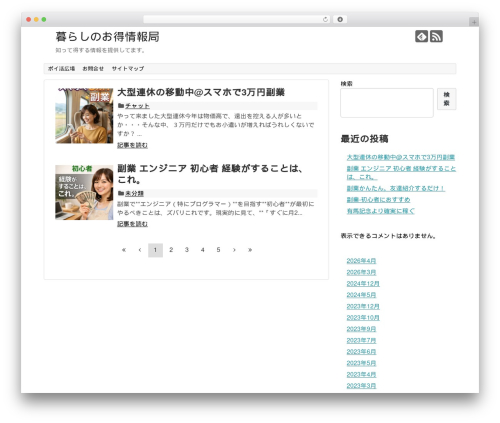Open the 未分類 category link
Image resolution: width=500 pixels, height=423 pixels.
[x=134, y=193]
